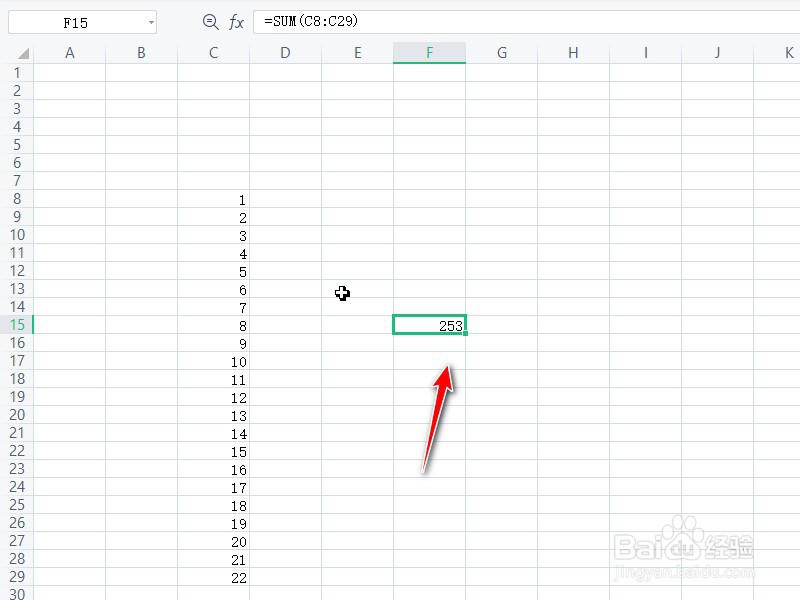Select column D header
Image resolution: width=800 pixels, height=600 pixels.
285,53
